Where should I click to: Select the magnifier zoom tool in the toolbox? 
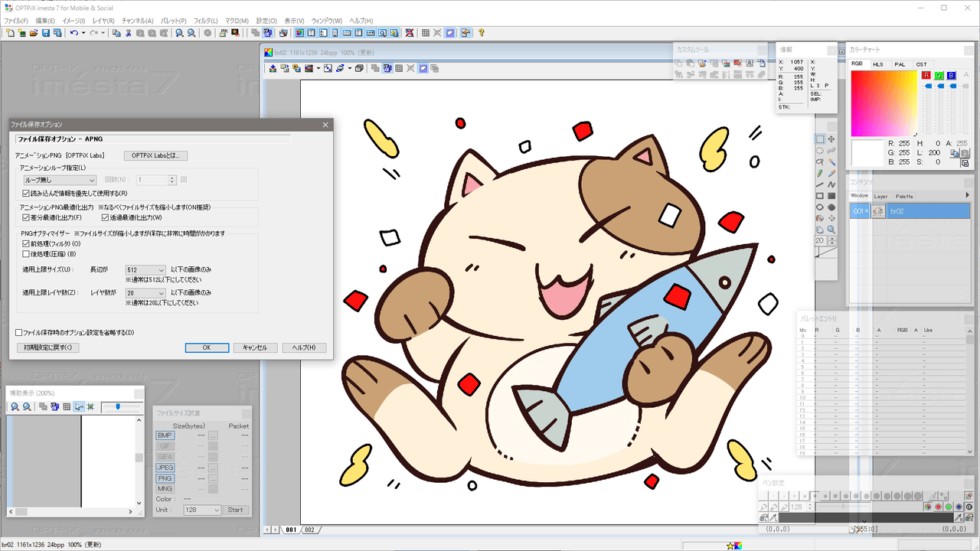(x=831, y=229)
